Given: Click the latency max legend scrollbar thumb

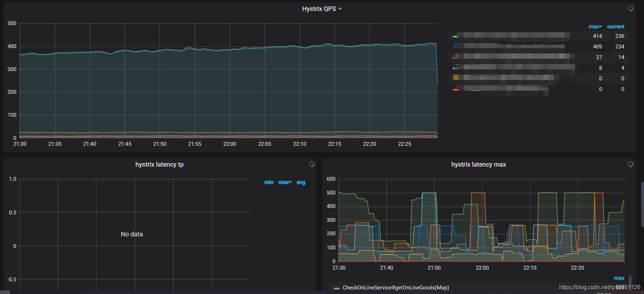Looking at the screenshot, I should point(630,282).
